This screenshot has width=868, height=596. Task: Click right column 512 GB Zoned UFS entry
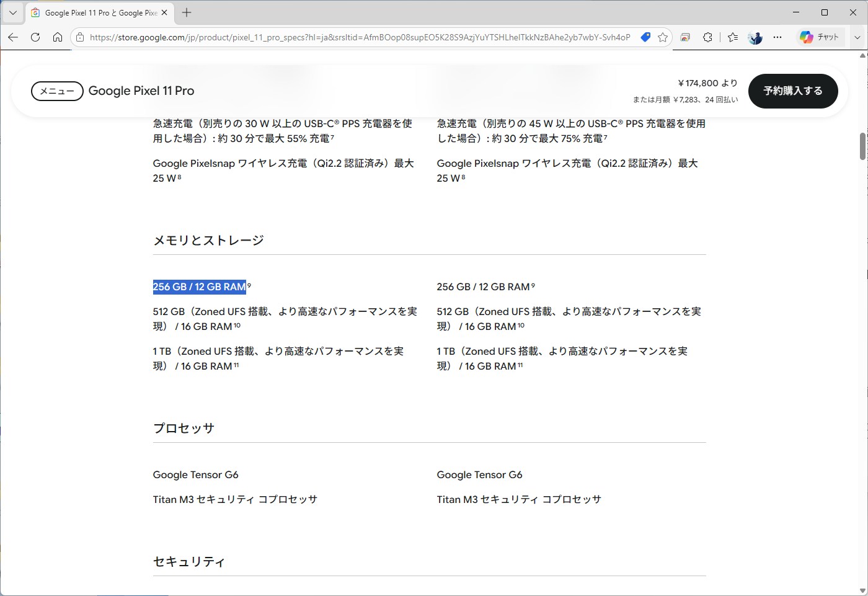click(569, 319)
